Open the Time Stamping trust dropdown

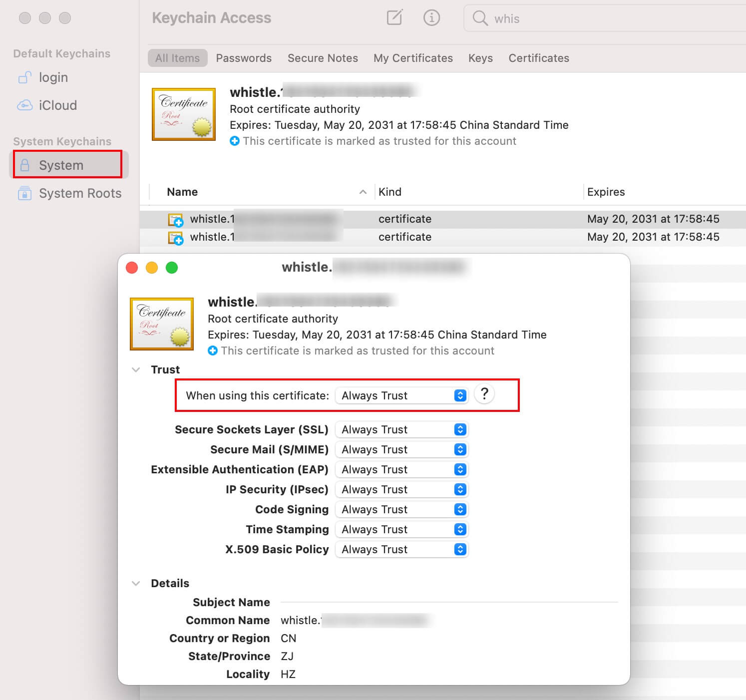(401, 529)
